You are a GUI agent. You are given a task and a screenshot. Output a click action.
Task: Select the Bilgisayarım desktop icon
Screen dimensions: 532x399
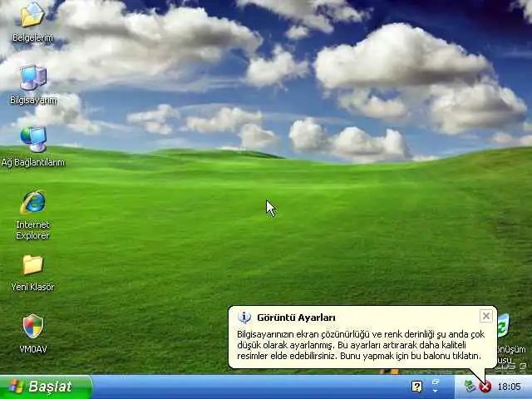[33, 77]
